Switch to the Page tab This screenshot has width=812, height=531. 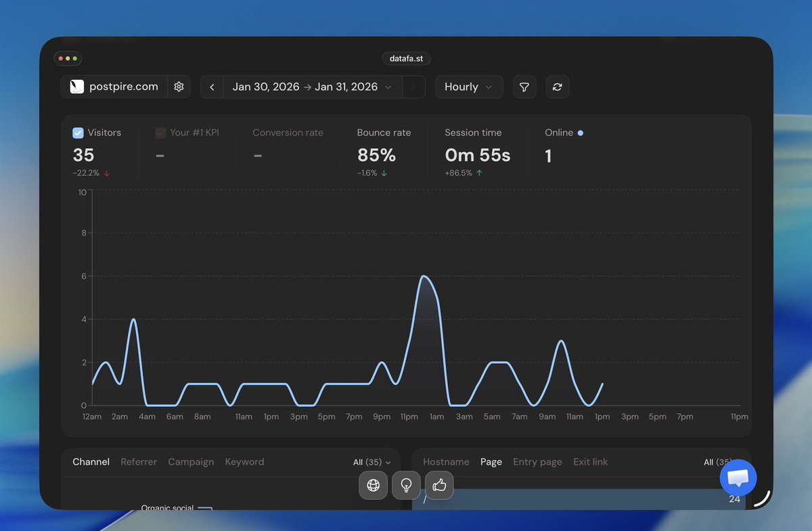tap(491, 461)
